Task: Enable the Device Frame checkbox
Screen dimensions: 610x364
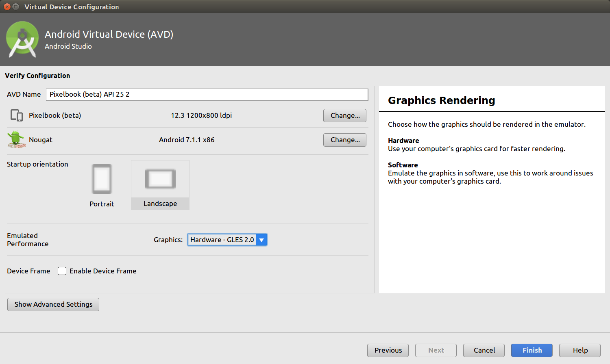Action: tap(62, 271)
